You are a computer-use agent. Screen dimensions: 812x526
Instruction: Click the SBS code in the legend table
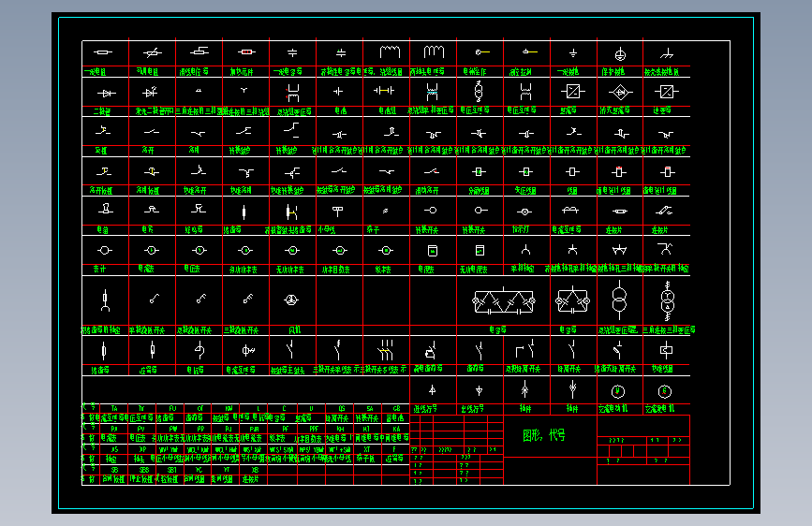click(x=144, y=470)
